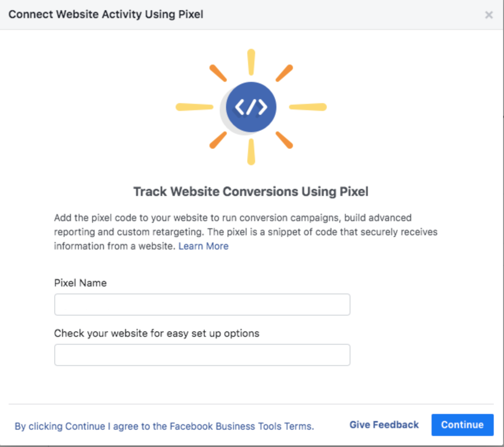Open the Learn More link
This screenshot has height=447, width=504.
click(x=203, y=246)
